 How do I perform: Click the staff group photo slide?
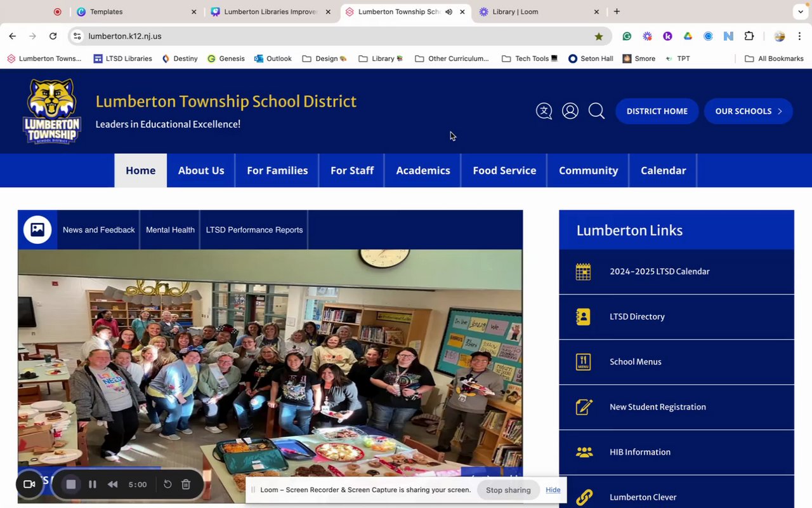(270, 376)
